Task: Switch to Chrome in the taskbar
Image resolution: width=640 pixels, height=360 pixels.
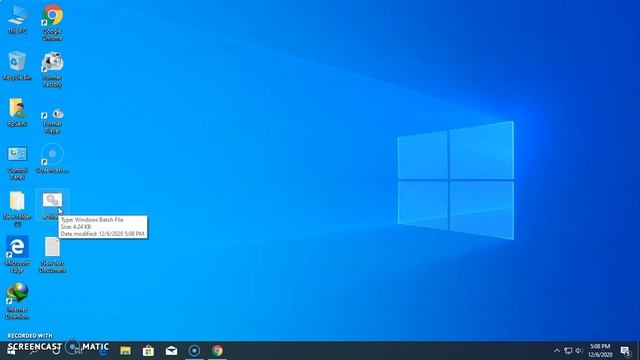Action: pos(217,351)
